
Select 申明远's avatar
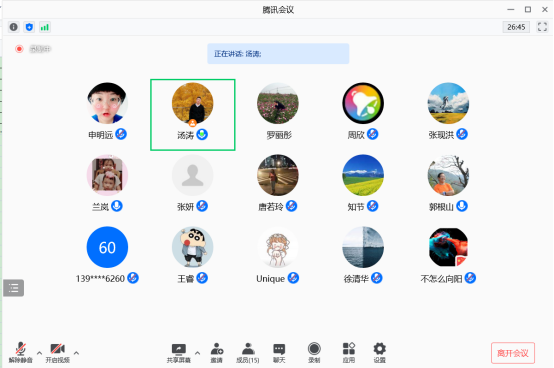click(x=107, y=103)
